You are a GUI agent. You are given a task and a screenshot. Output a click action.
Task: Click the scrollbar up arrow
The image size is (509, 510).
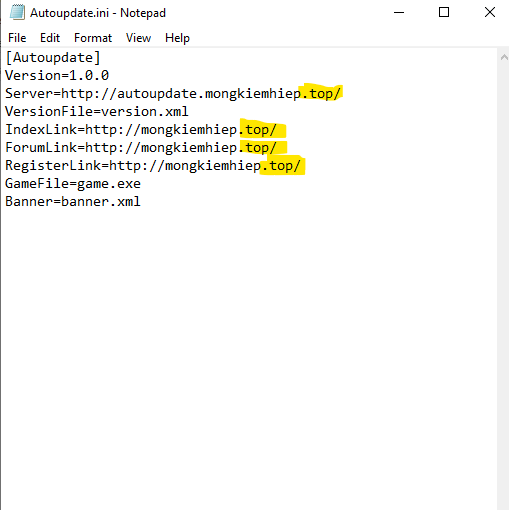pos(504,58)
